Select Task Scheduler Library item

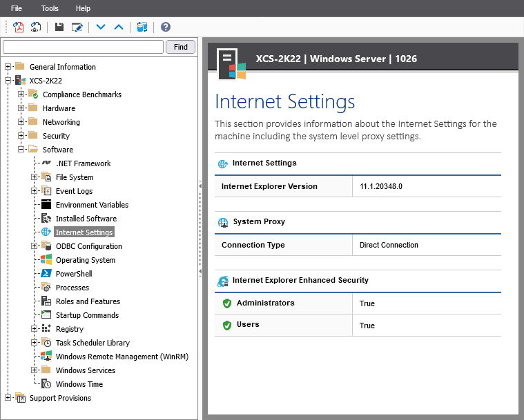[93, 343]
